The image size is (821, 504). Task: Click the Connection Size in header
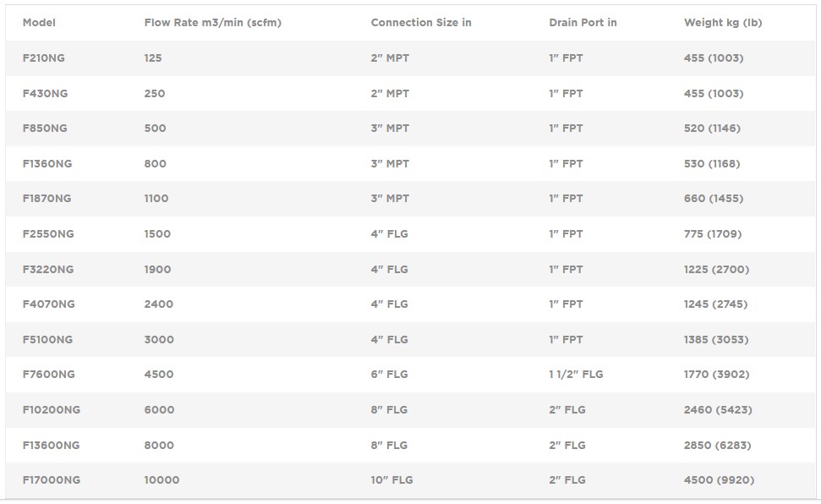click(x=421, y=23)
